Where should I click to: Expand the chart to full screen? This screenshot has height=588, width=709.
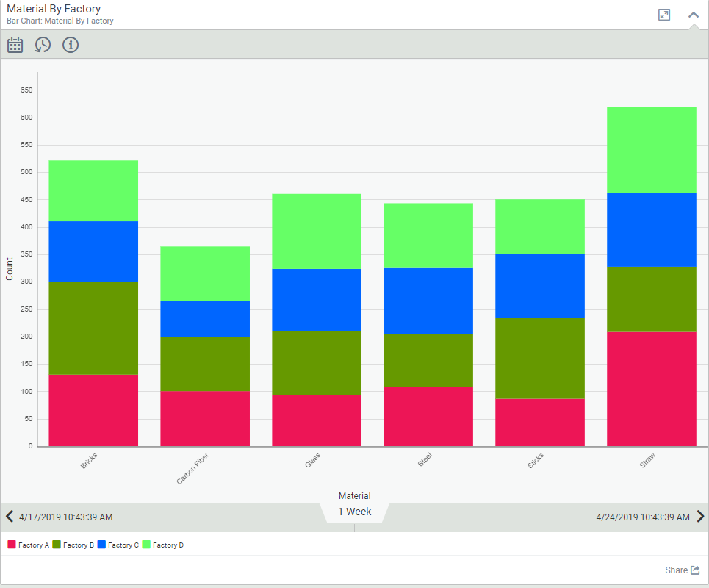click(x=664, y=15)
